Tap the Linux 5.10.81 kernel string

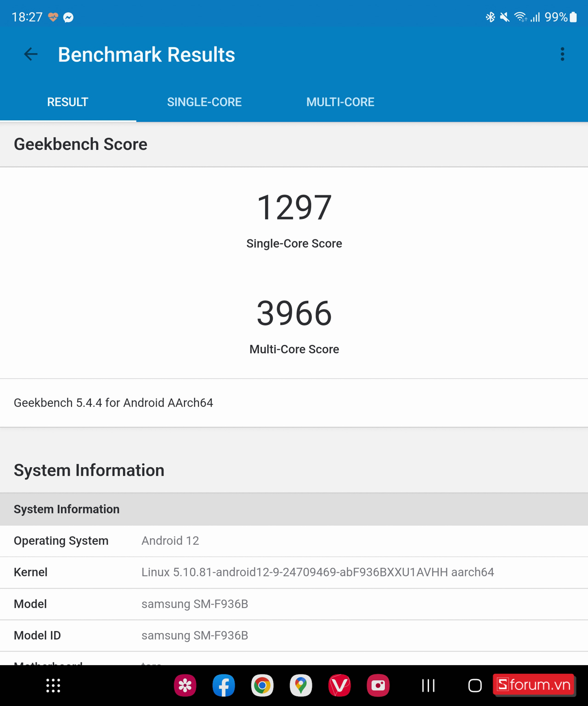(318, 572)
